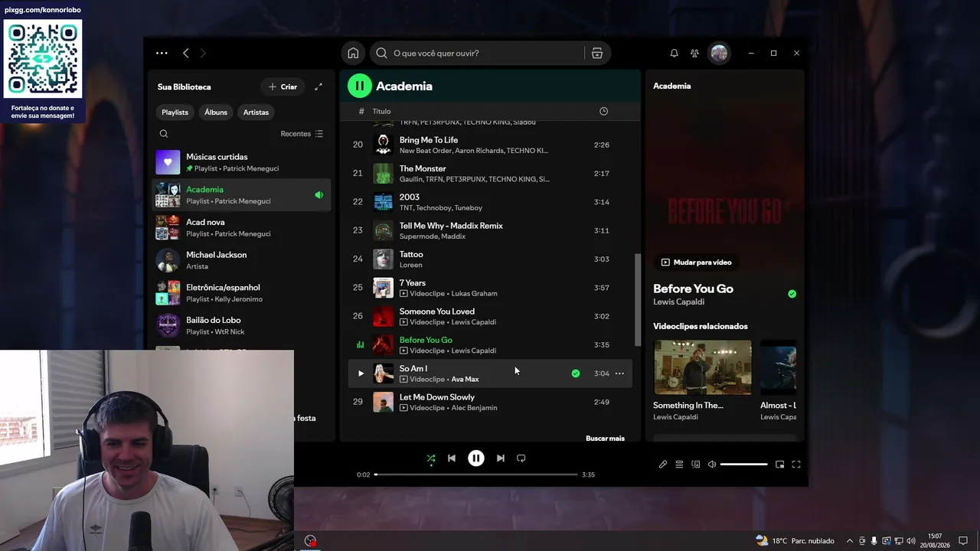Select track Someone You Loved

pos(490,316)
